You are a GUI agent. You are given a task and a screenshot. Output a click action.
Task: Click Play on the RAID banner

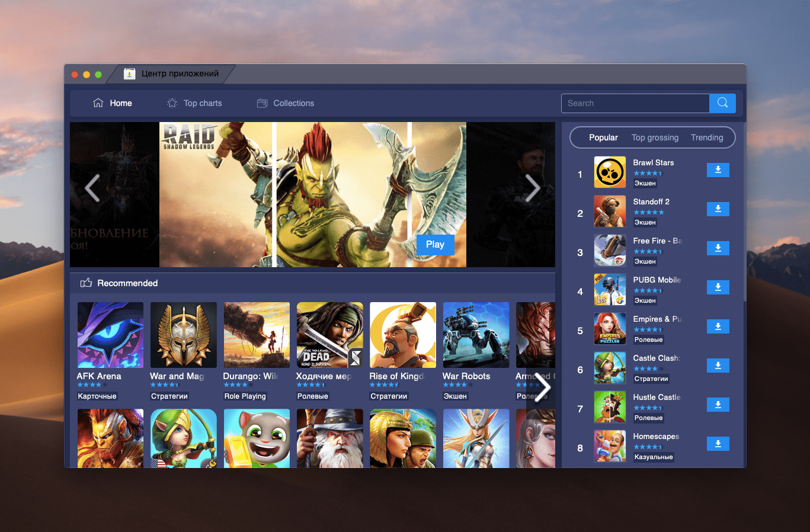coord(435,245)
